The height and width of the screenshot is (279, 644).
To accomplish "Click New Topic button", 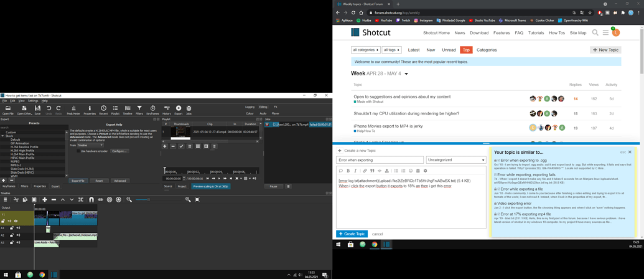I will pyautogui.click(x=605, y=50).
